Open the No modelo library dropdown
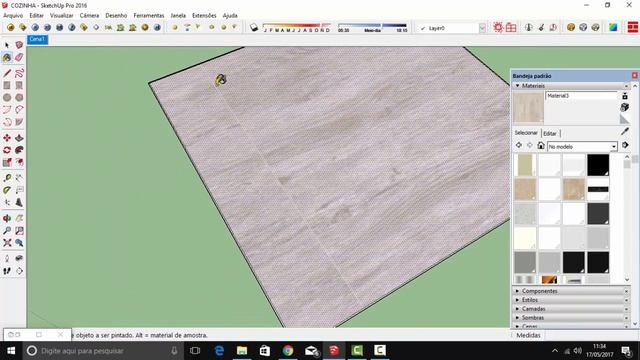Viewport: 640px width, 360px height. pyautogui.click(x=613, y=147)
